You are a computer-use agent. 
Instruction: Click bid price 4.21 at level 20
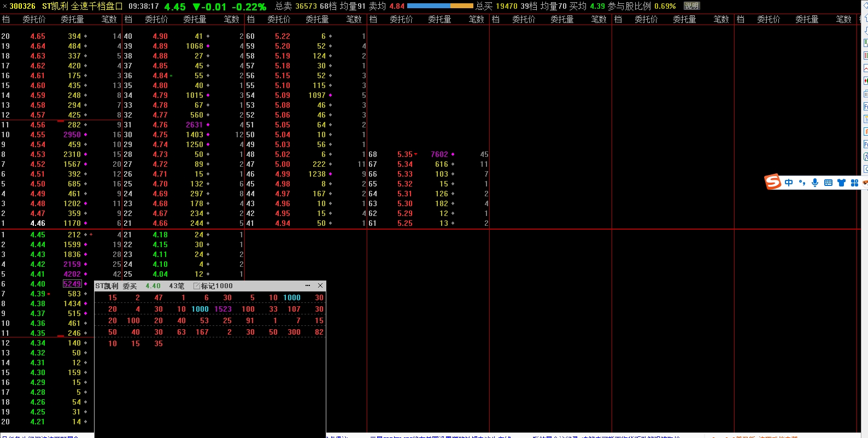(38, 422)
